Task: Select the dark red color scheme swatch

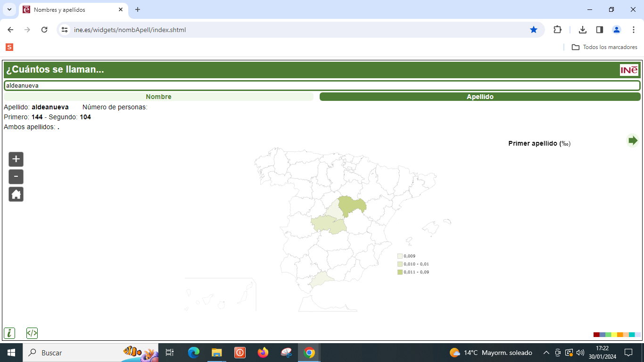Action: [596, 335]
